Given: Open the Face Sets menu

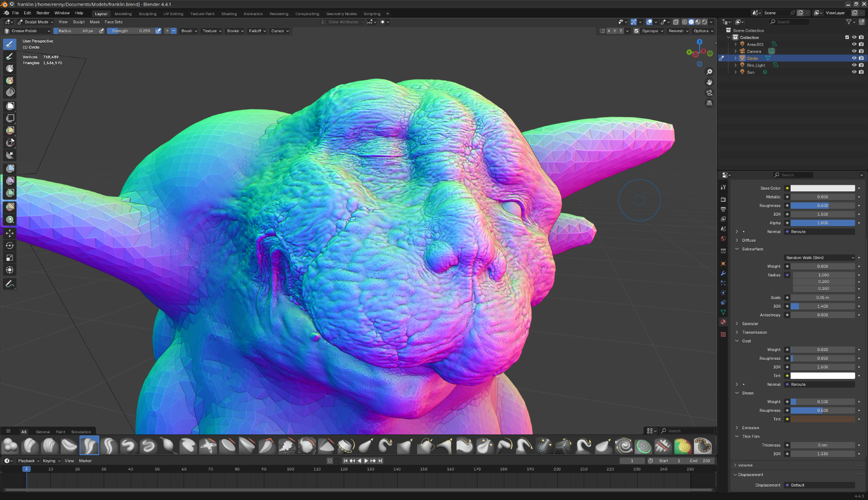Looking at the screenshot, I should click(x=113, y=22).
